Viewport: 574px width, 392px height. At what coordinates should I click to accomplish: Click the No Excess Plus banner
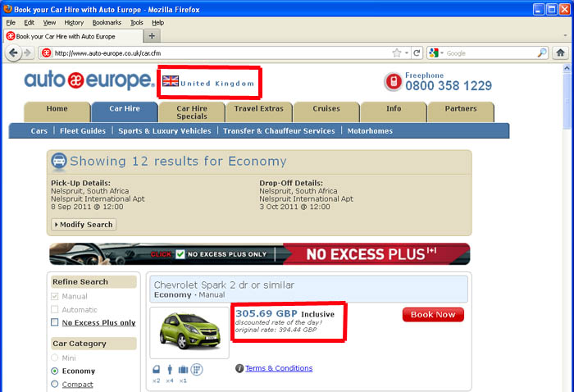(x=260, y=253)
